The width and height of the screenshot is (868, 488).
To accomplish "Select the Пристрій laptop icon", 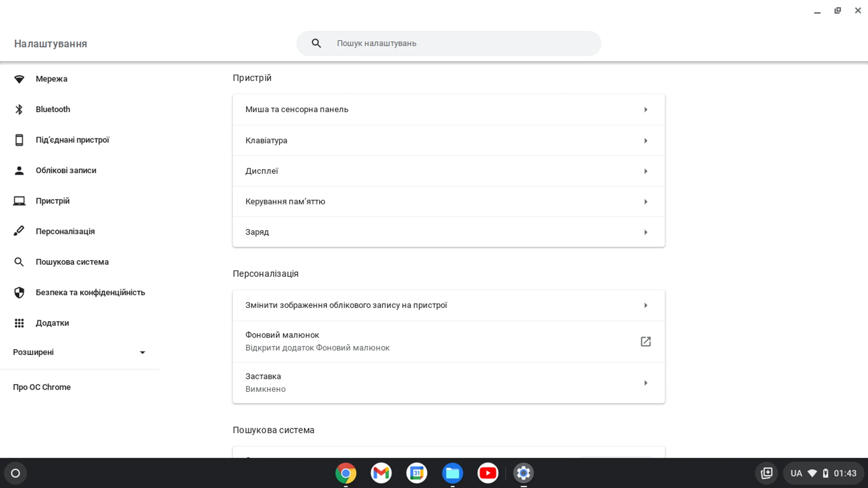I will [19, 201].
